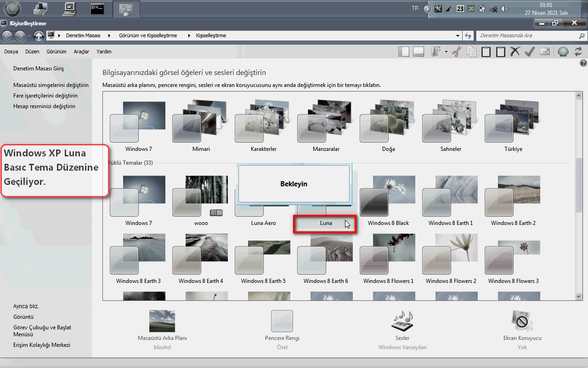Screen dimensions: 588x368
Task: Expand the tray hidden icons arrow
Action: click(x=428, y=9)
